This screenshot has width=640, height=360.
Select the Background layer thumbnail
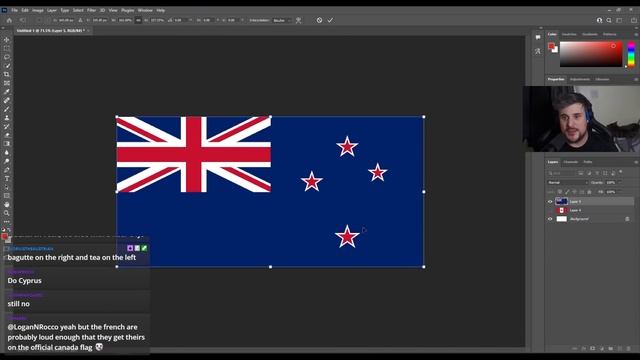point(562,219)
